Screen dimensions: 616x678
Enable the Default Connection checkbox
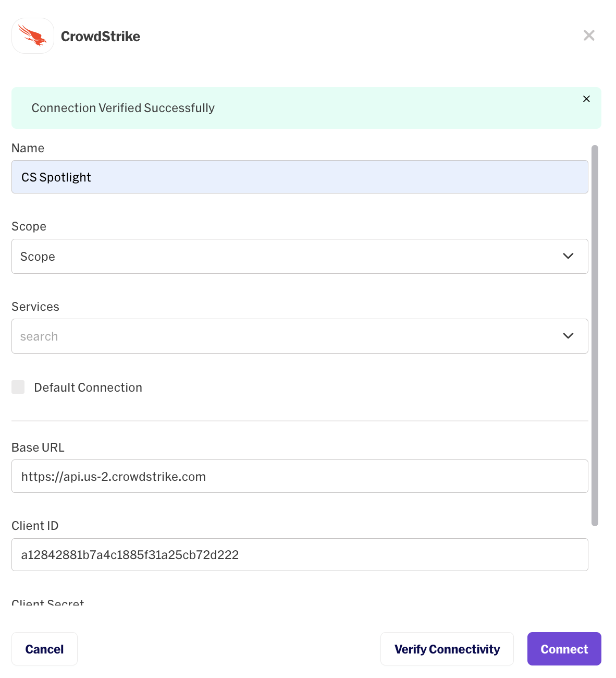[x=18, y=387]
